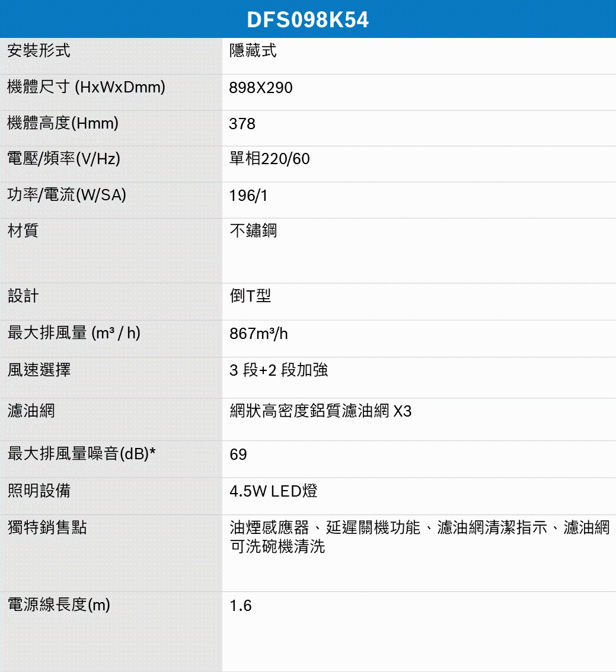Click the 單相220/60 voltage value
This screenshot has height=672, width=616.
tap(270, 159)
